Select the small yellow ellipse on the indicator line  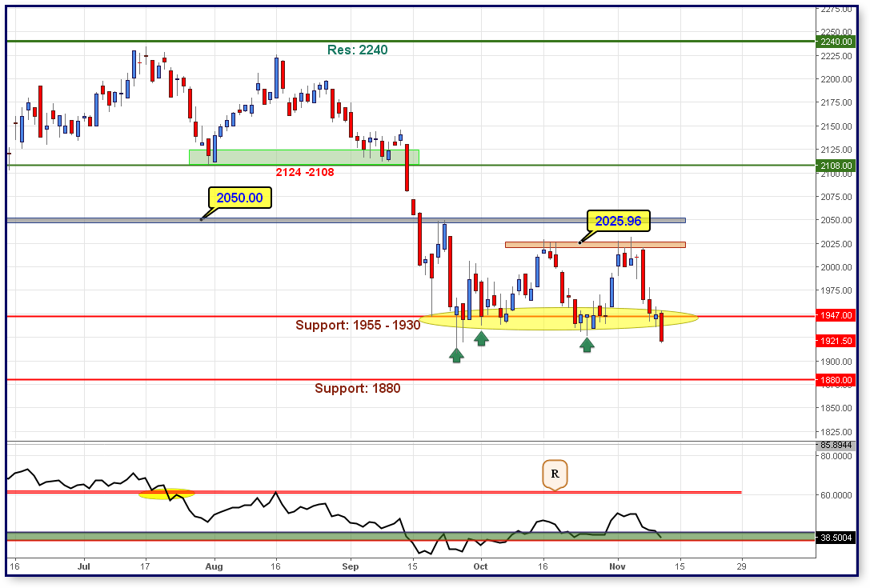tap(166, 494)
